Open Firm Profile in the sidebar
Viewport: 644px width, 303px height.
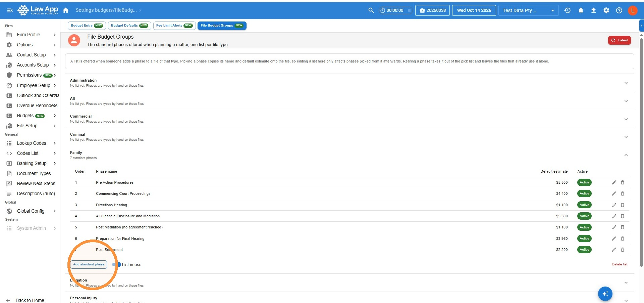click(x=31, y=35)
